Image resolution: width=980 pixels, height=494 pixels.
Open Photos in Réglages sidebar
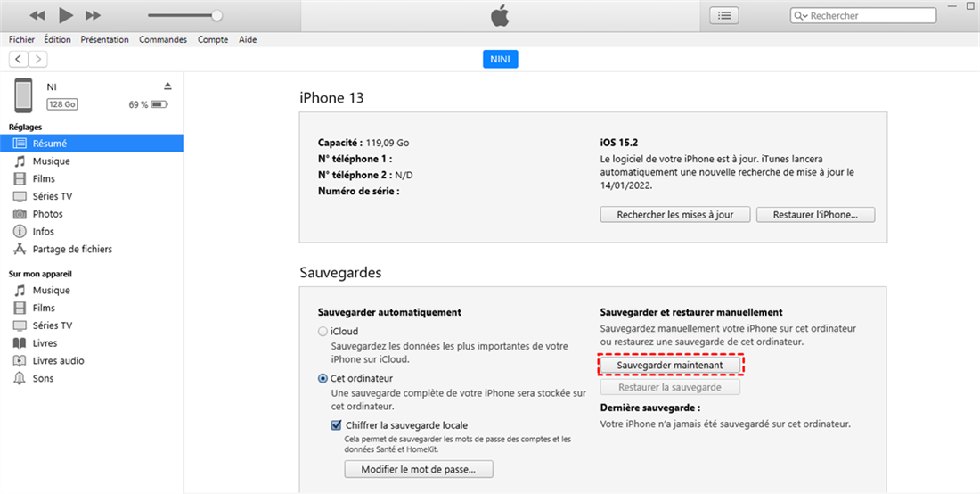coord(47,214)
